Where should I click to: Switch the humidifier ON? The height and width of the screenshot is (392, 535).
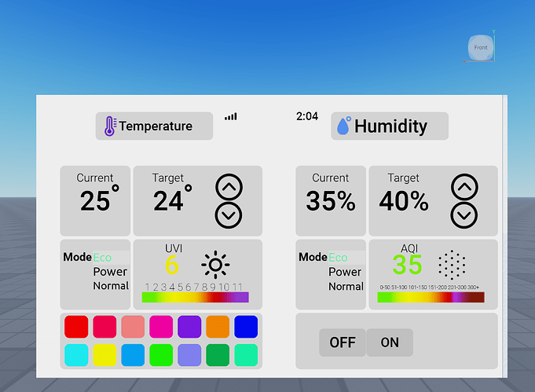390,343
